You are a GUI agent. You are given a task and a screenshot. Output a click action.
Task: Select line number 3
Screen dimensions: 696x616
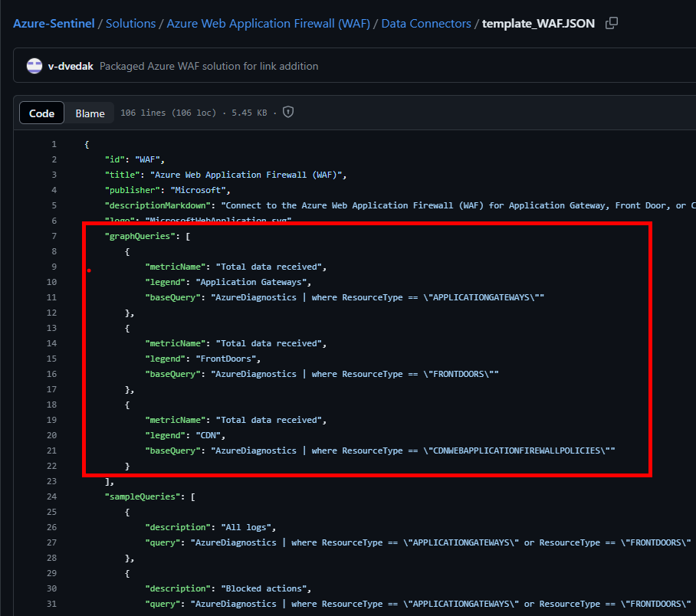point(54,175)
